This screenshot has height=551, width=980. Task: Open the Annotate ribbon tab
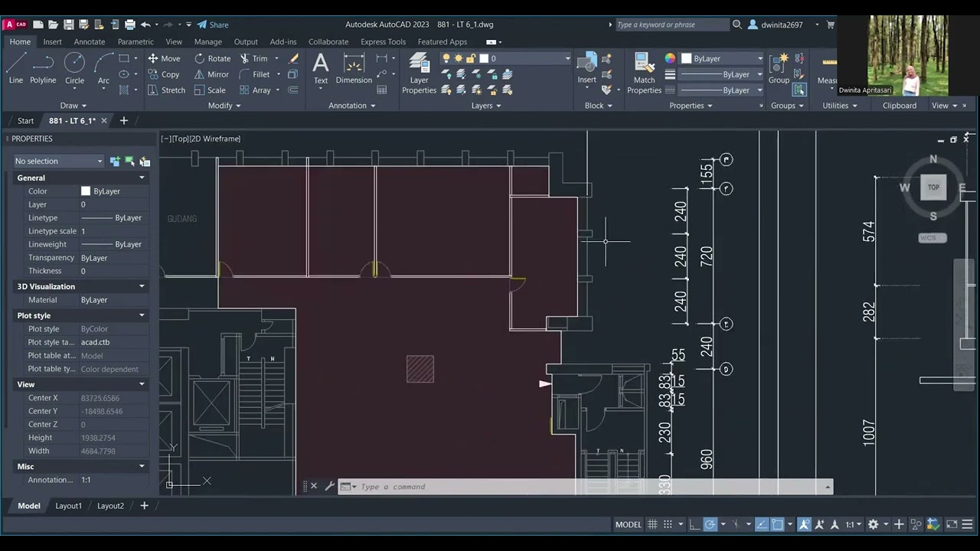tap(90, 41)
